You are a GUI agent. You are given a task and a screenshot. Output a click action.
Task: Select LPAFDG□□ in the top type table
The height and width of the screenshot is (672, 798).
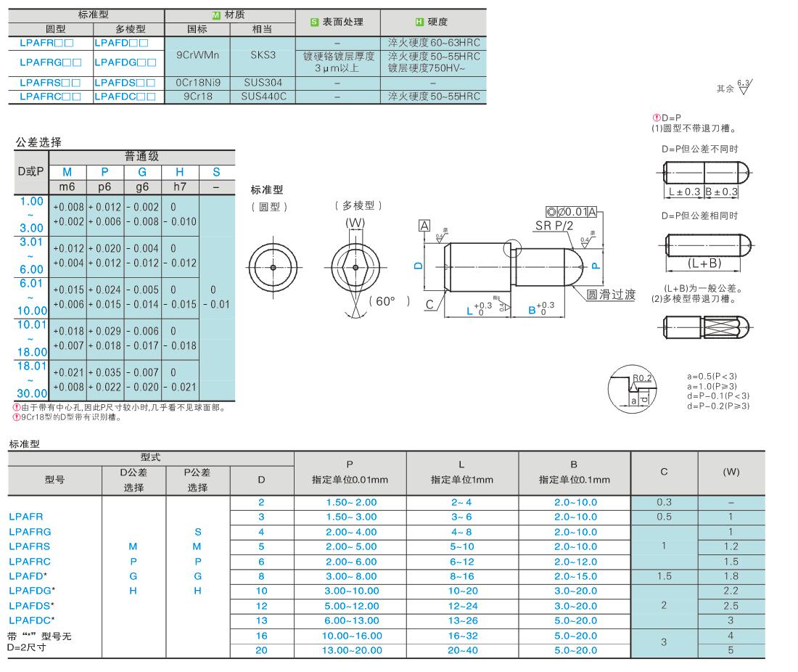[x=126, y=62]
